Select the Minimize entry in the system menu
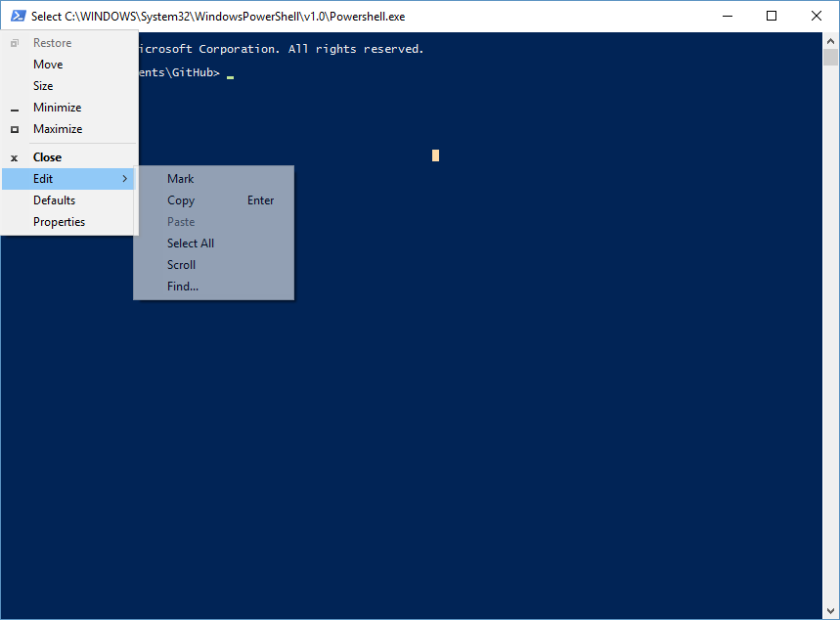 pyautogui.click(x=57, y=108)
